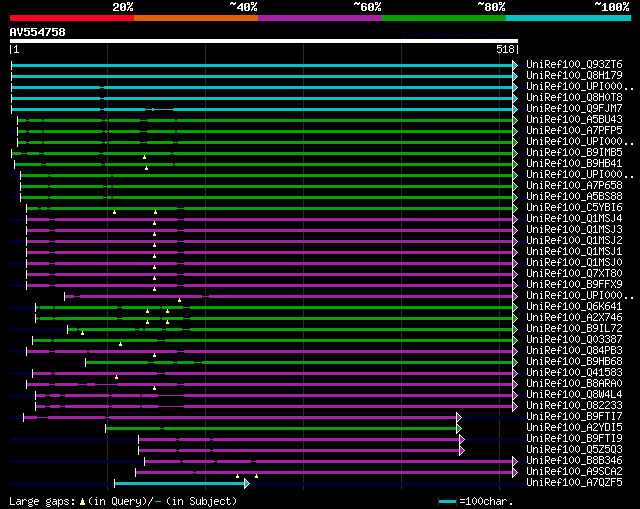
Task: Click the UniRef100_Q84PB3 label
Action: coord(574,351)
